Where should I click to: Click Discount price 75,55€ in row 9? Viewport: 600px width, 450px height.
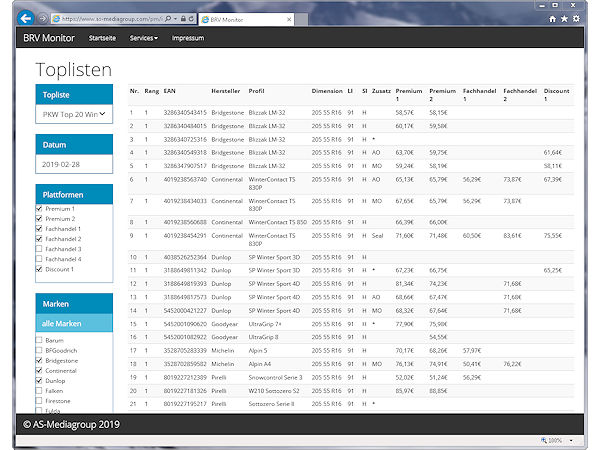(x=553, y=236)
